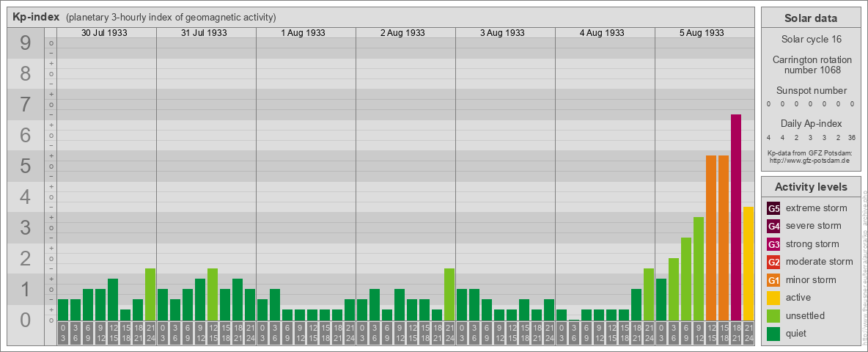The image size is (868, 352).
Task: Click the yellow active level swatch
Action: 773,298
